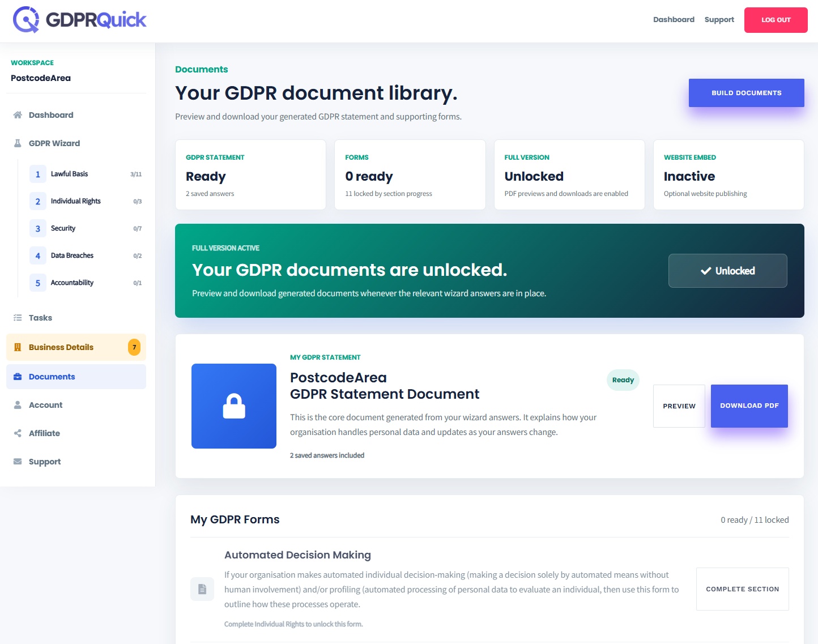818x644 pixels.
Task: Open the Lawful Basis wizard step
Action: [86, 174]
